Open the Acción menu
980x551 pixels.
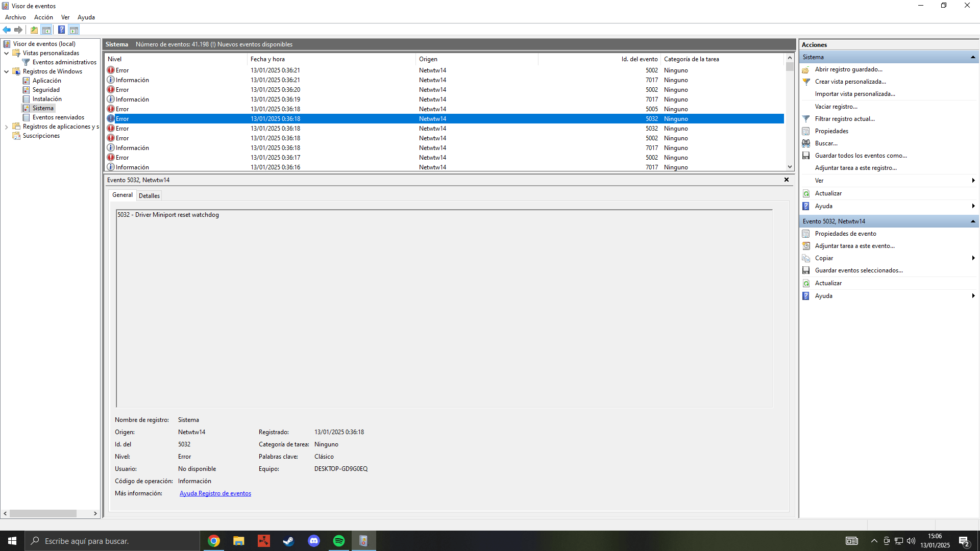pyautogui.click(x=43, y=17)
